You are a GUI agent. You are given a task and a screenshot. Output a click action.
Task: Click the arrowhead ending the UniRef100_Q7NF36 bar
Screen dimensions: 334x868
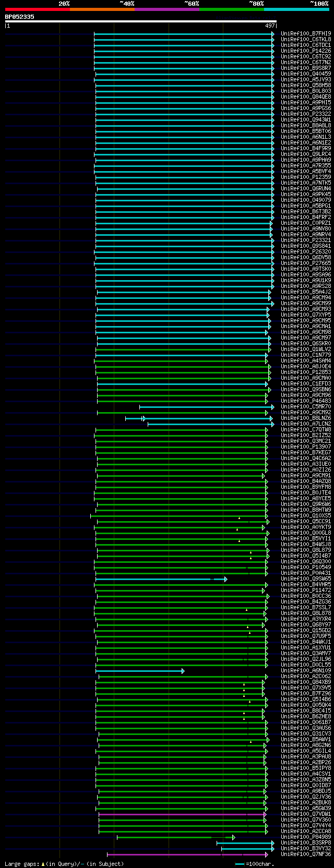(x=266, y=854)
